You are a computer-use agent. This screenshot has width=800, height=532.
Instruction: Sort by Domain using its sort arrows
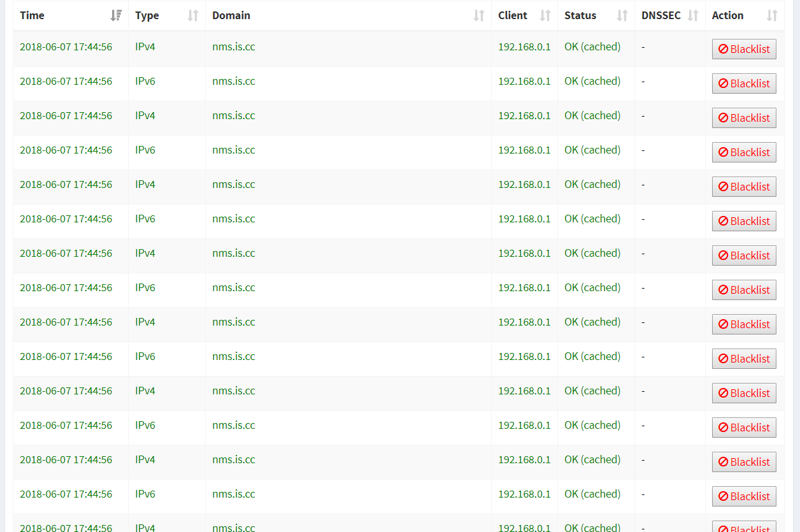[479, 16]
